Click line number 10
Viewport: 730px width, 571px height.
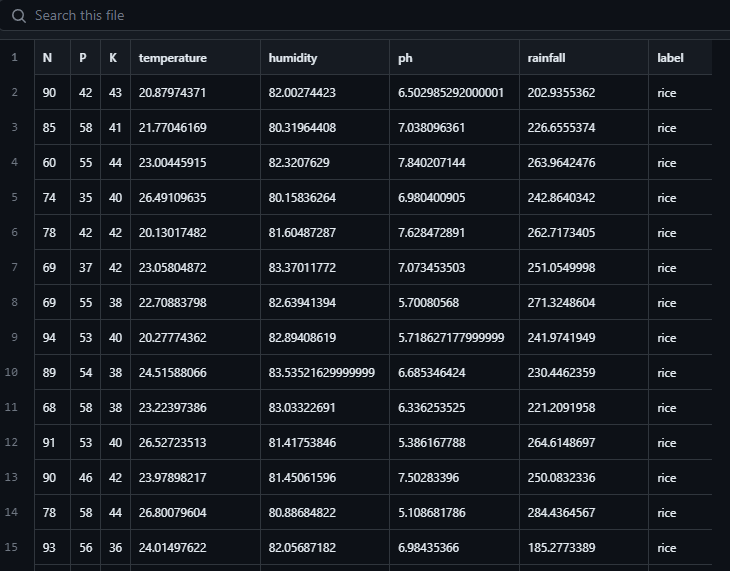click(11, 372)
